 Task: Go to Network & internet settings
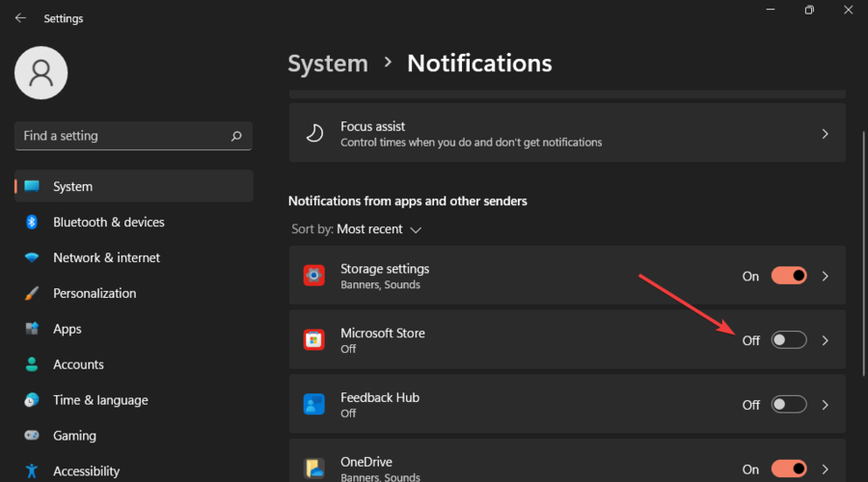click(106, 257)
